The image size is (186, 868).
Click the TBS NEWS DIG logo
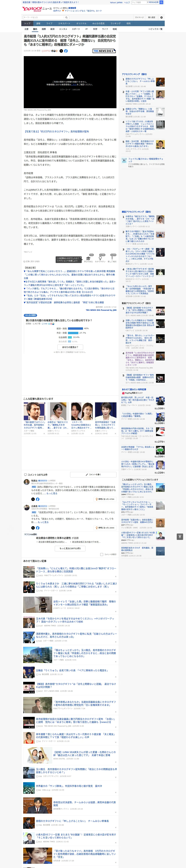[x=104, y=51]
